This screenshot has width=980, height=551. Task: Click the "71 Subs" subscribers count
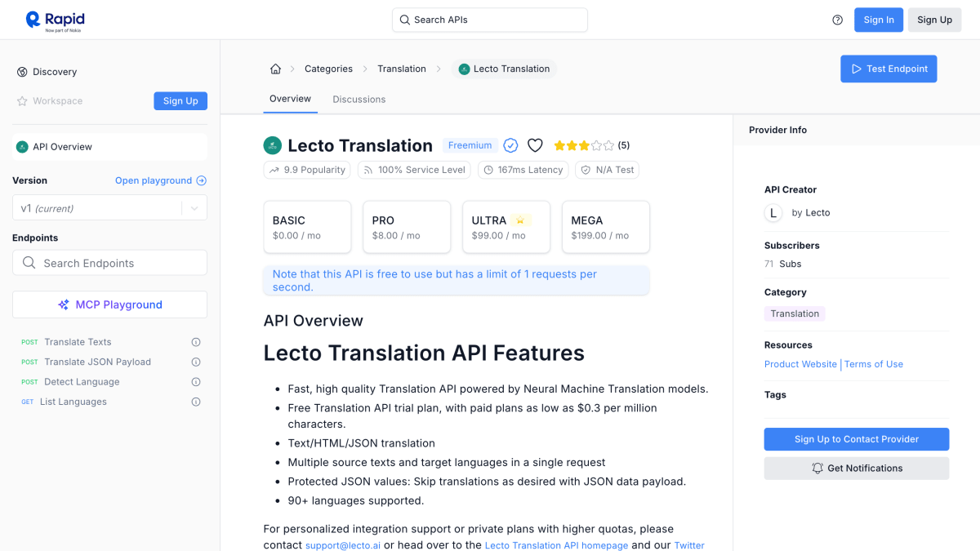[782, 264]
